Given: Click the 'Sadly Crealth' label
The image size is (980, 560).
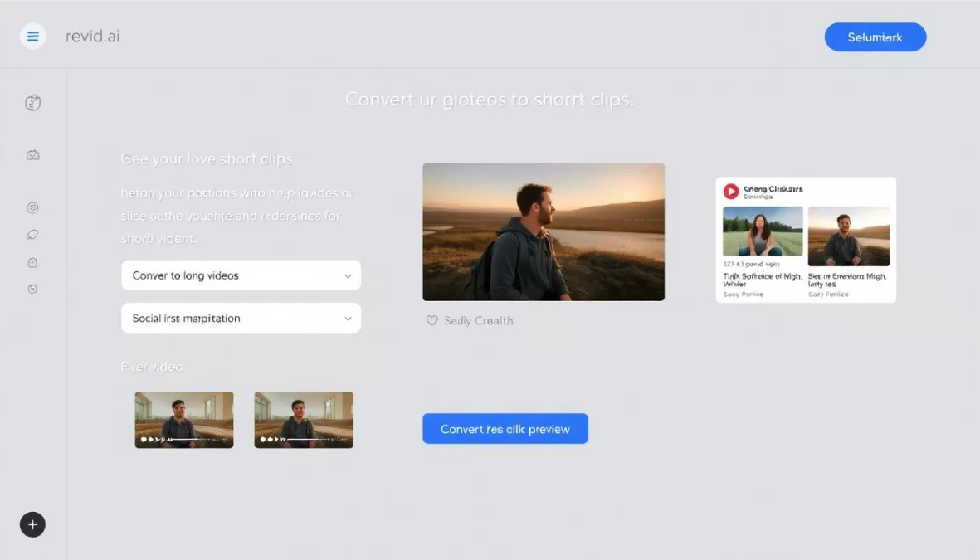Looking at the screenshot, I should (478, 320).
